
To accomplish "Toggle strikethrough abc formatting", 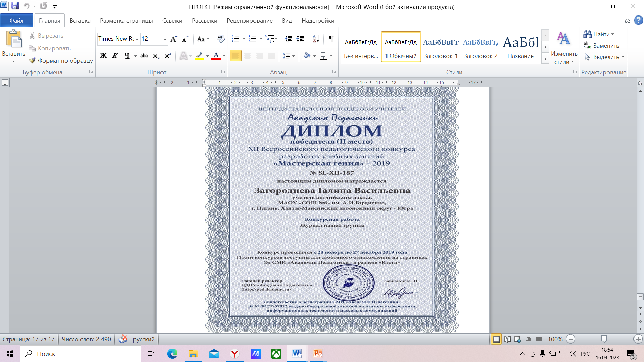I will tap(144, 56).
